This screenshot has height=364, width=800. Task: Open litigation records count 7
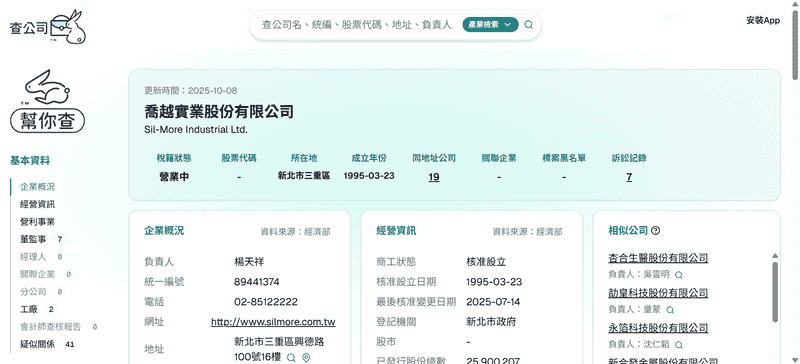click(629, 177)
